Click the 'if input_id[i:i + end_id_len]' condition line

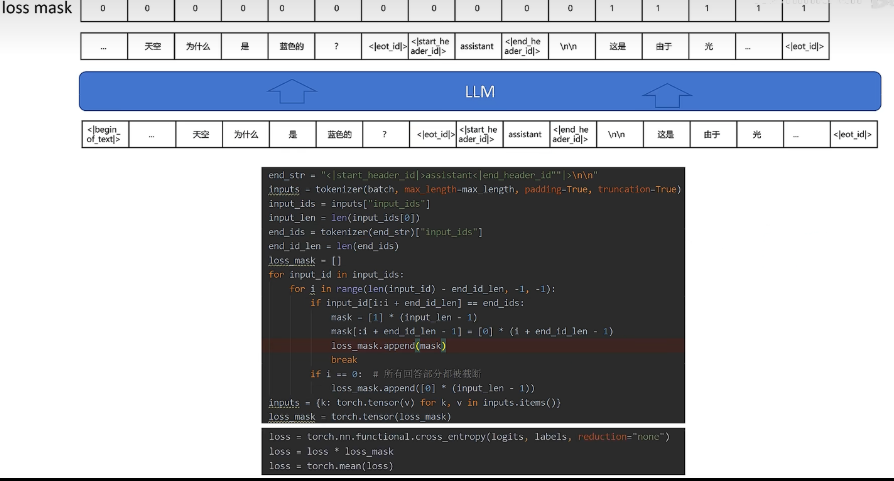417,303
